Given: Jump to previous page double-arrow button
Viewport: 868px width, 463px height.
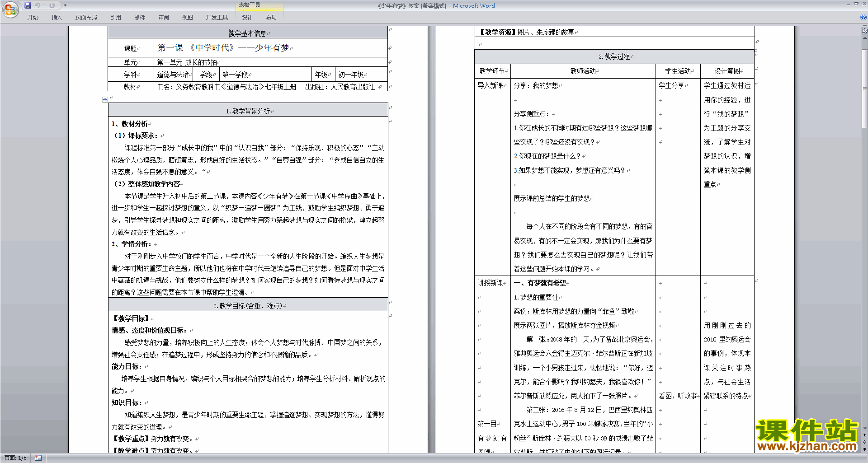Looking at the screenshot, I should click(865, 435).
